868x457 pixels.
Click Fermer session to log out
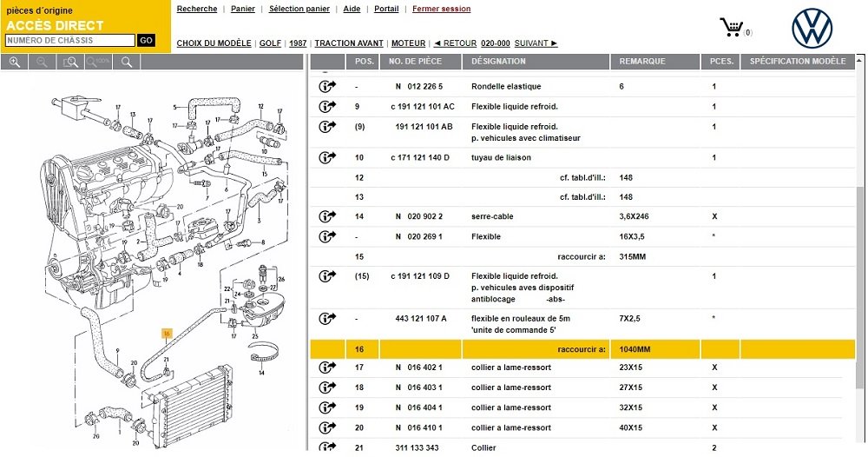pyautogui.click(x=441, y=9)
